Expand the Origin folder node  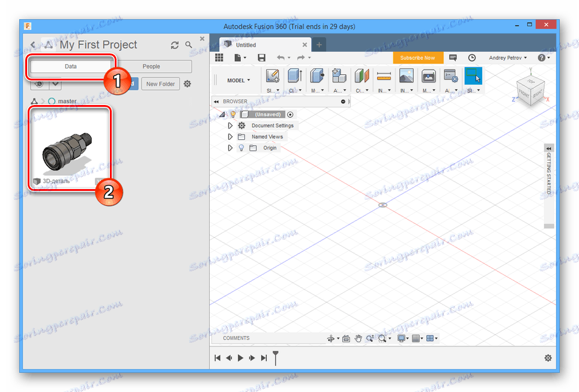tap(230, 148)
